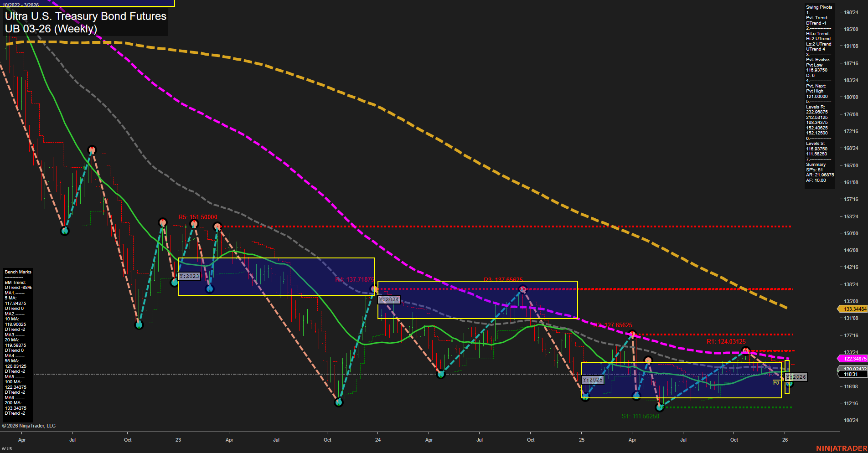The width and height of the screenshot is (868, 453).
Task: Click the R5: 151.50000 resistance level label
Action: click(197, 217)
